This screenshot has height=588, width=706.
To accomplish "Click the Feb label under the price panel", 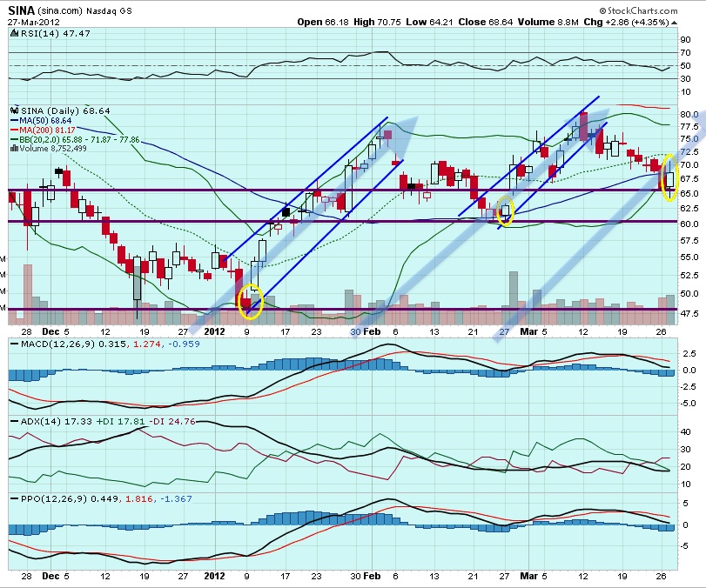I will click(372, 331).
